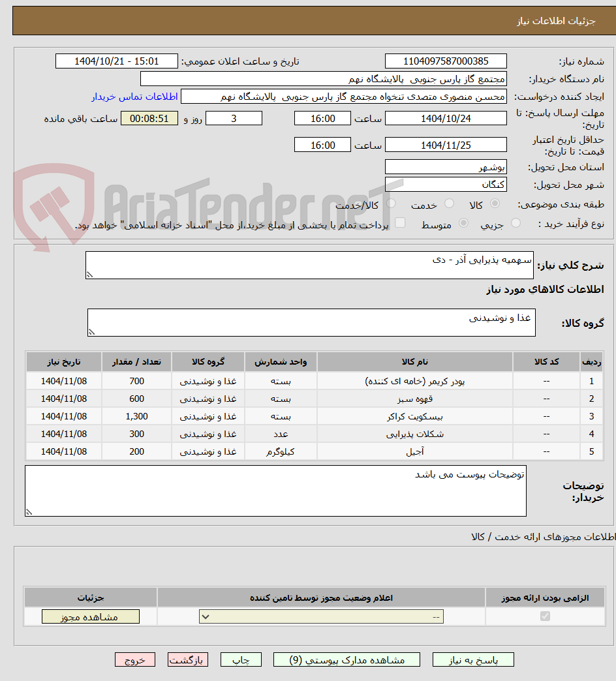The width and height of the screenshot is (616, 681).
Task: Click the واحد شمارش column header
Action: tap(281, 362)
